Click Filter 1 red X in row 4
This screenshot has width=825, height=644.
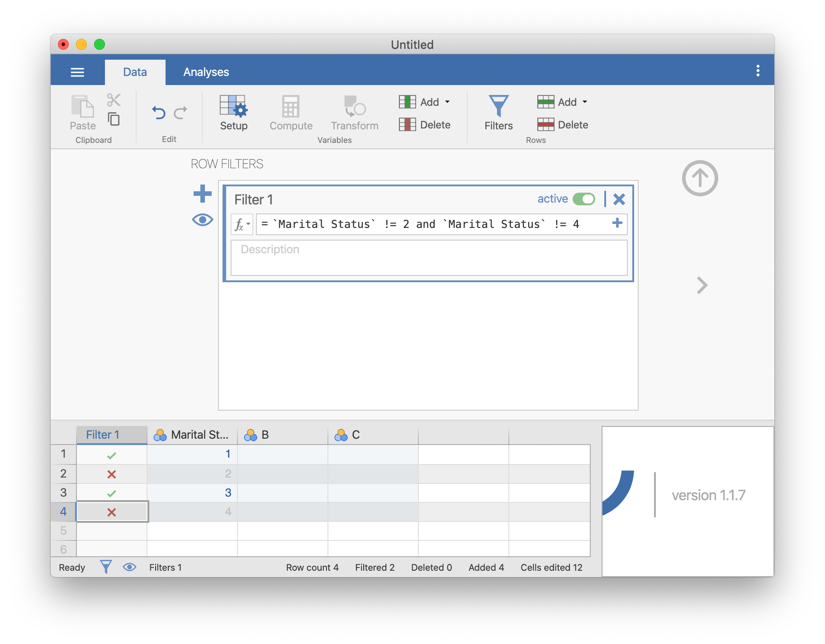click(111, 512)
